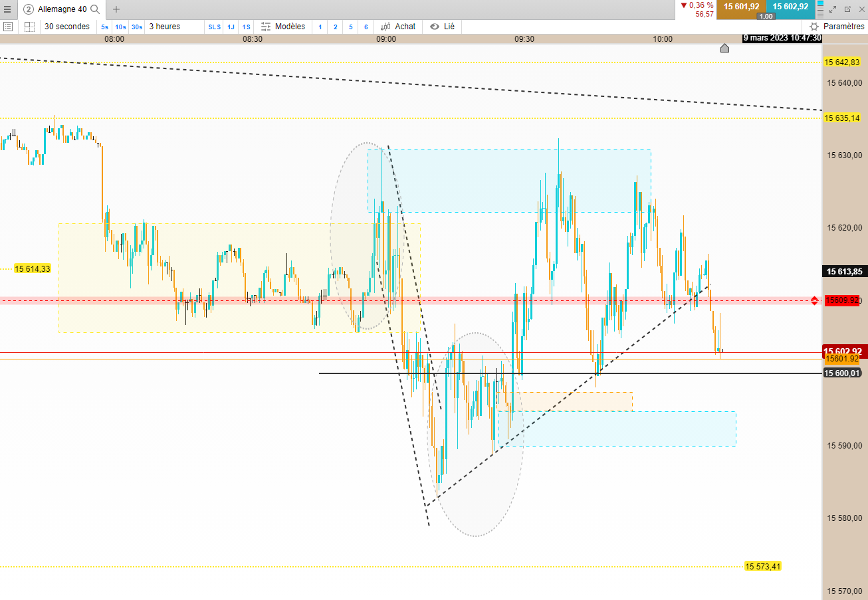This screenshot has width=868, height=600.
Task: Select the 15 635,14 yellow level label
Action: pos(842,118)
